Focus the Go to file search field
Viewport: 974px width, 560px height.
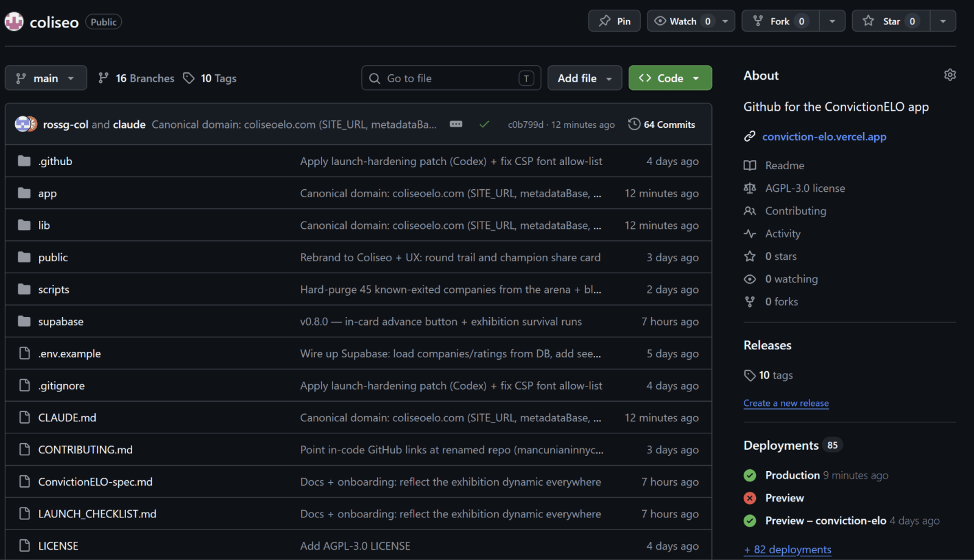coord(451,78)
